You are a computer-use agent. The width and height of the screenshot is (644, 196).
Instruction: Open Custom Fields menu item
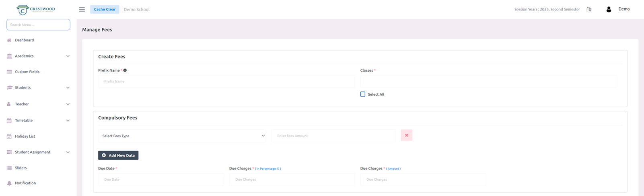[x=27, y=72]
